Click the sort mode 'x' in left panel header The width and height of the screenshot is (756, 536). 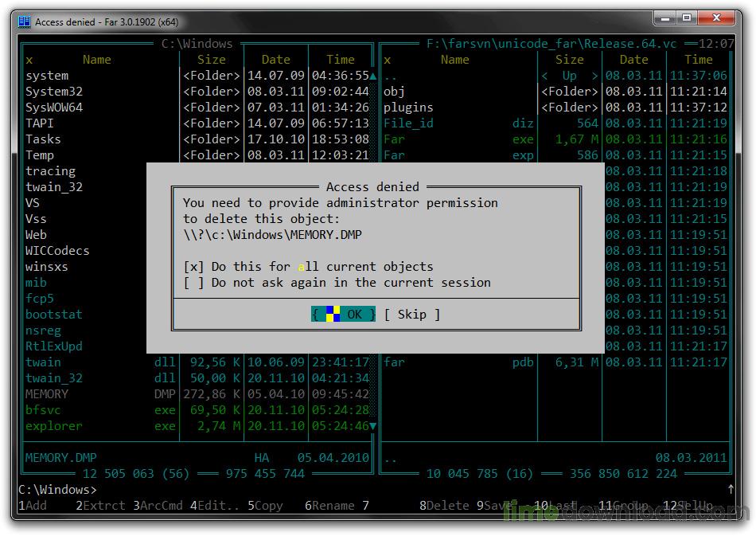pyautogui.click(x=29, y=60)
